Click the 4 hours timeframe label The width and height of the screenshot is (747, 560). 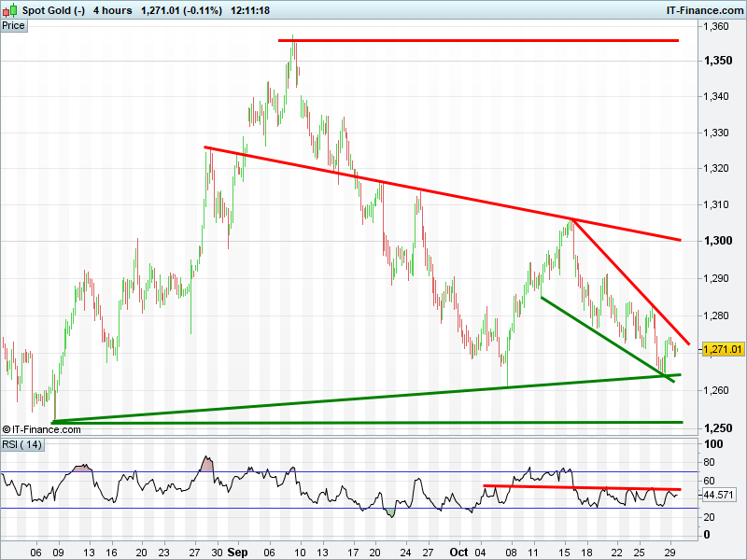112,10
